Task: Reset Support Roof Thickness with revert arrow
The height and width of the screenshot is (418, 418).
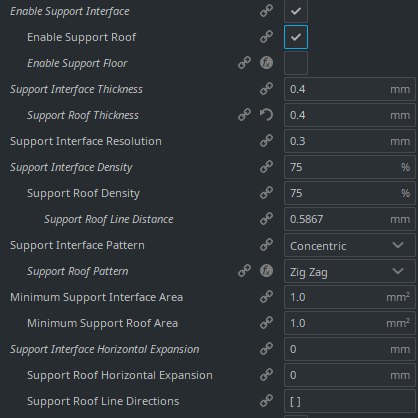Action: point(266,115)
